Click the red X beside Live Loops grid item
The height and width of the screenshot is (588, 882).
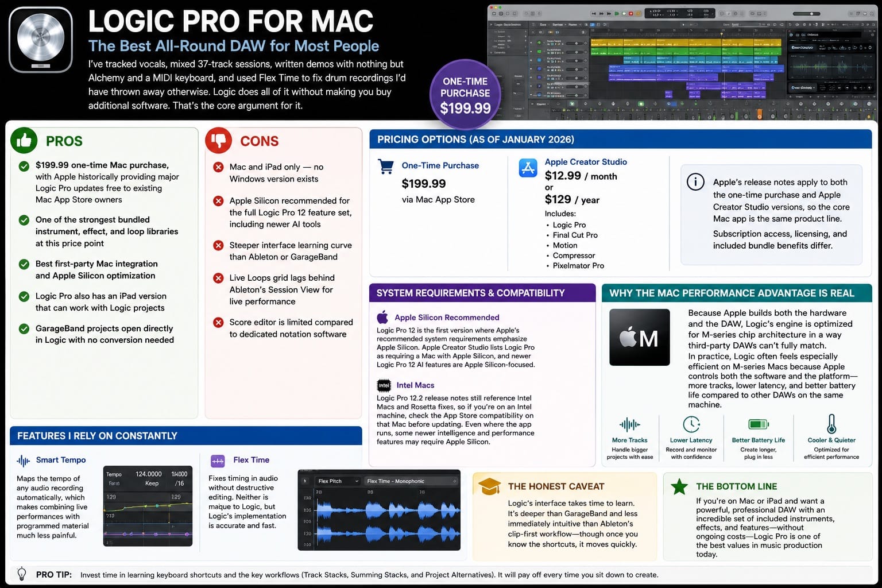coord(218,278)
